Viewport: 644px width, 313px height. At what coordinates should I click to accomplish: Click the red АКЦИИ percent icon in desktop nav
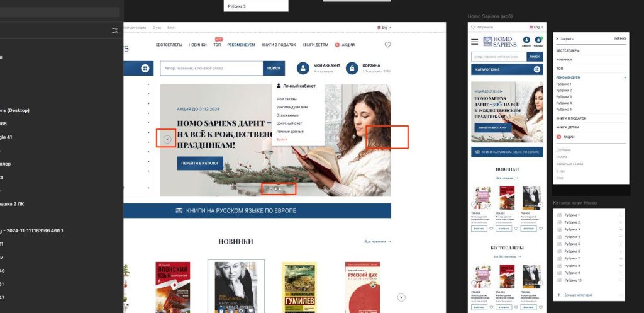(x=337, y=45)
